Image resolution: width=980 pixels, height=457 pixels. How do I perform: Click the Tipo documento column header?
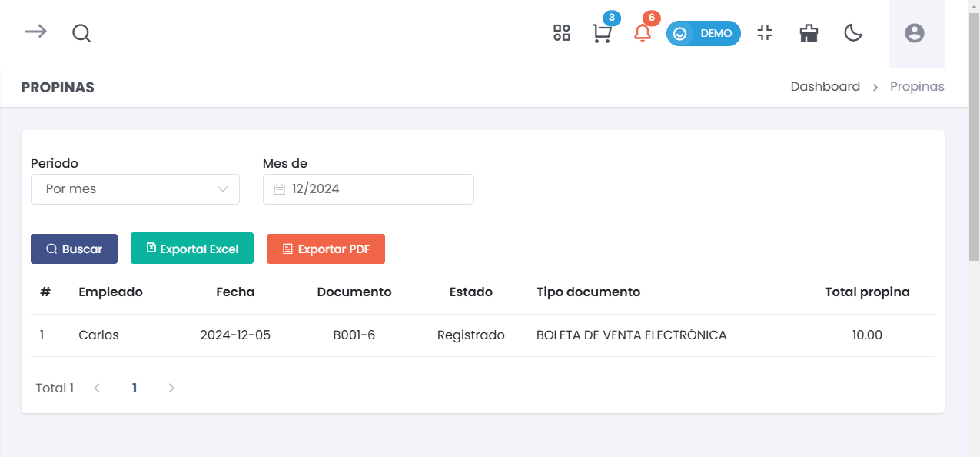click(x=588, y=292)
